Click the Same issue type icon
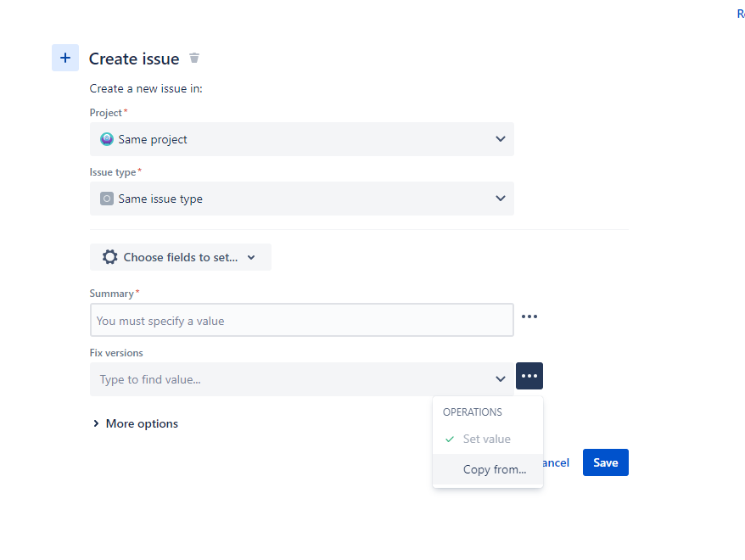 [106, 199]
